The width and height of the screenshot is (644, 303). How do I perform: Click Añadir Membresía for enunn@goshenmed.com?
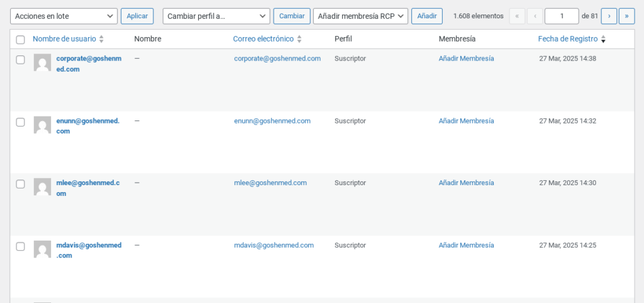[466, 121]
